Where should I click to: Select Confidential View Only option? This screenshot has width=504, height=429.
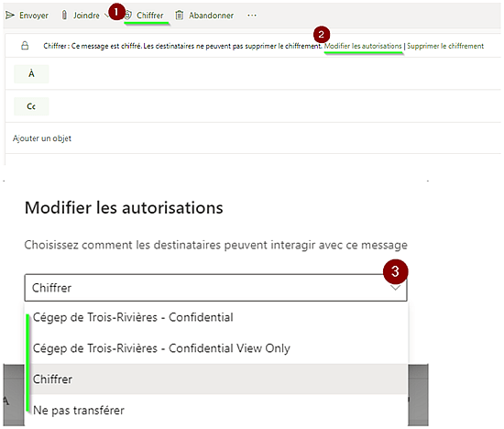pyautogui.click(x=215, y=348)
